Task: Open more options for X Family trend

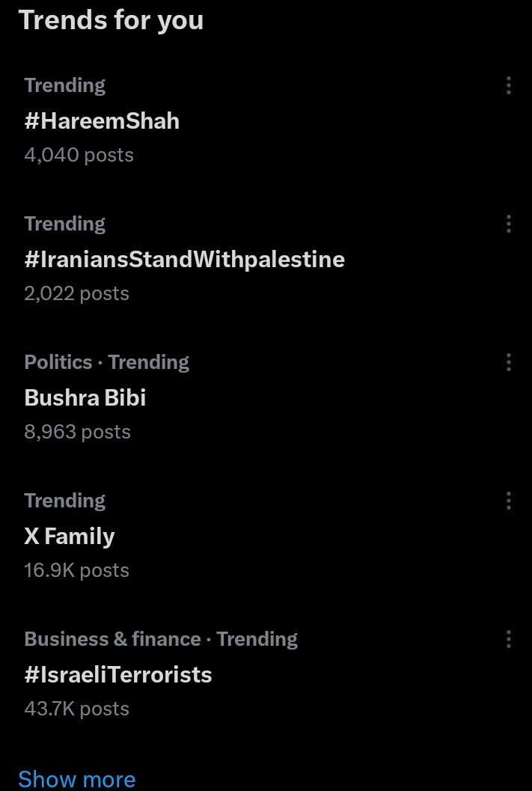Action: (508, 501)
